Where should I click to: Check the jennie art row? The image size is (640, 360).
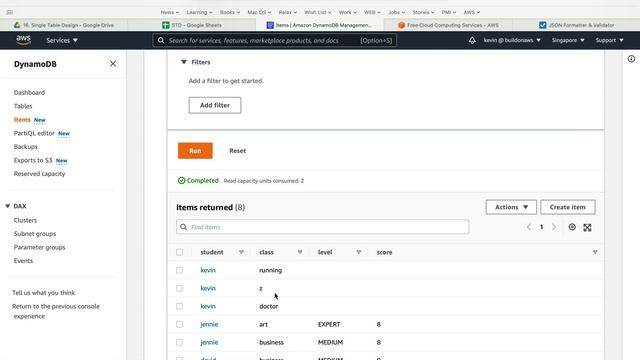(x=180, y=324)
